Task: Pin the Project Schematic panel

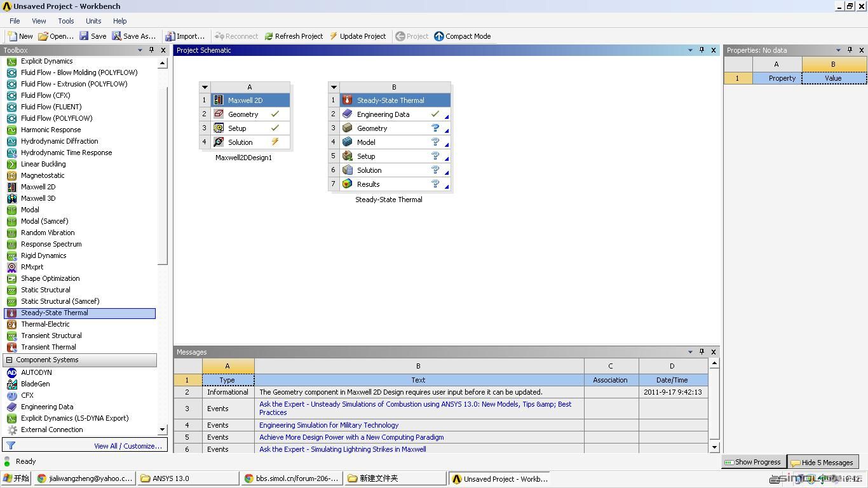Action: coord(702,50)
